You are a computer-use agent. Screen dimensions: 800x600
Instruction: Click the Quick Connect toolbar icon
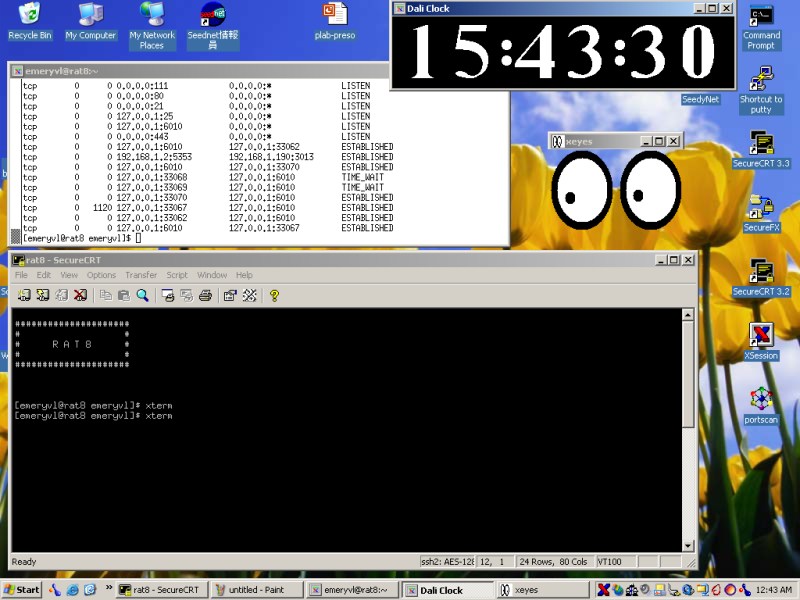click(x=42, y=295)
